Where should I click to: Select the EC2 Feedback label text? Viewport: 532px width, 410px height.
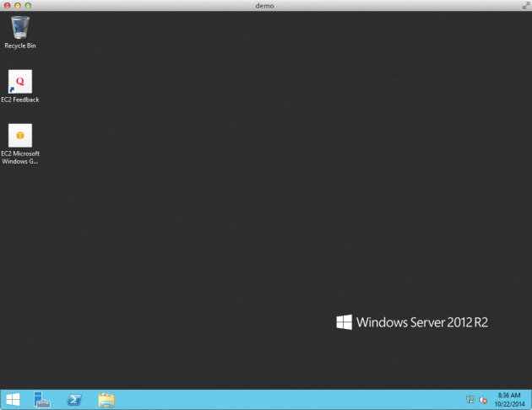click(x=20, y=100)
